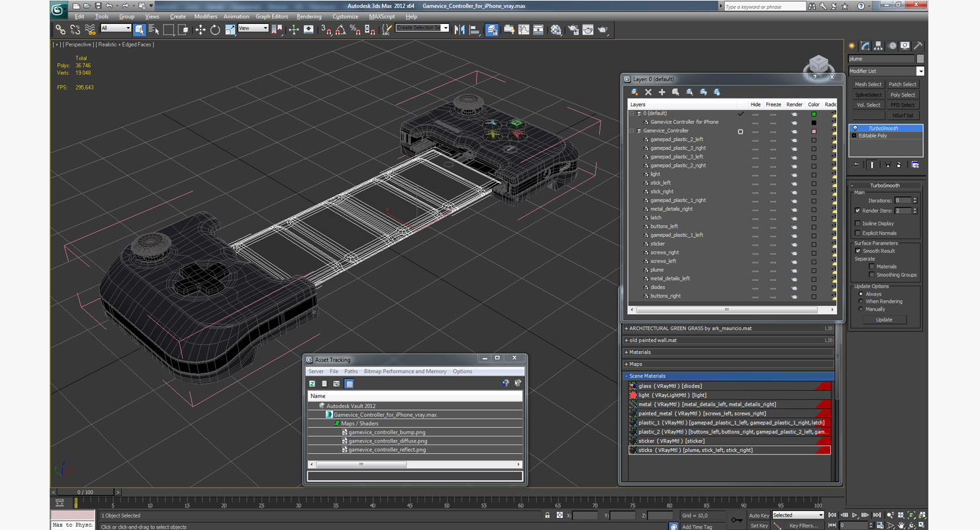Select When Rendering update option

click(x=861, y=301)
